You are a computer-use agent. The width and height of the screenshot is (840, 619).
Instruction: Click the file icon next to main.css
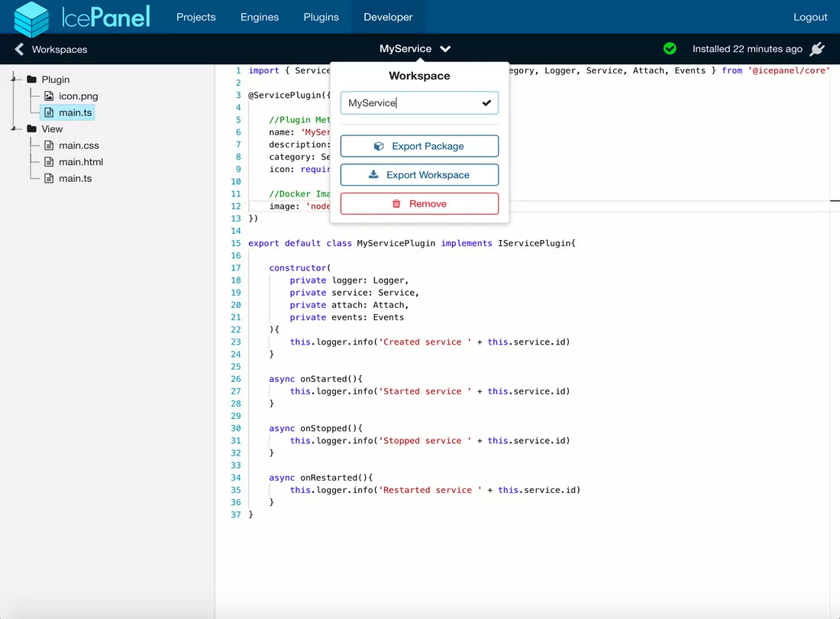47,145
